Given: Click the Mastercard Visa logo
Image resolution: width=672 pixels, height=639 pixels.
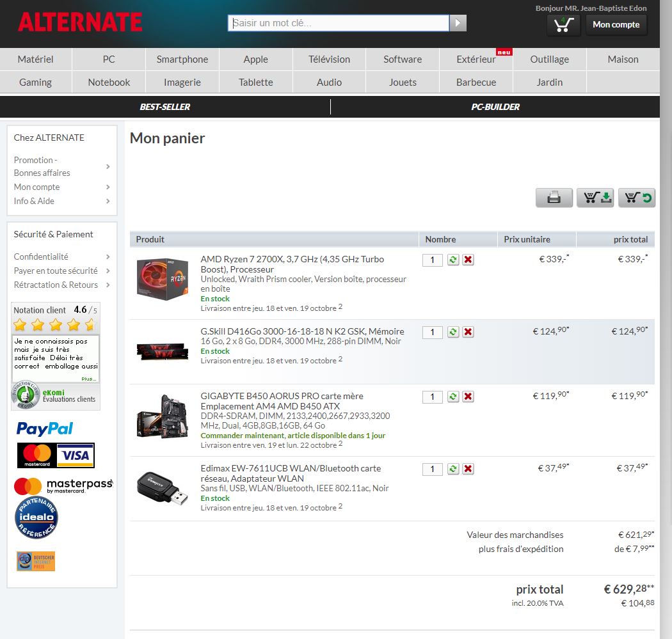Looking at the screenshot, I should pos(56,455).
